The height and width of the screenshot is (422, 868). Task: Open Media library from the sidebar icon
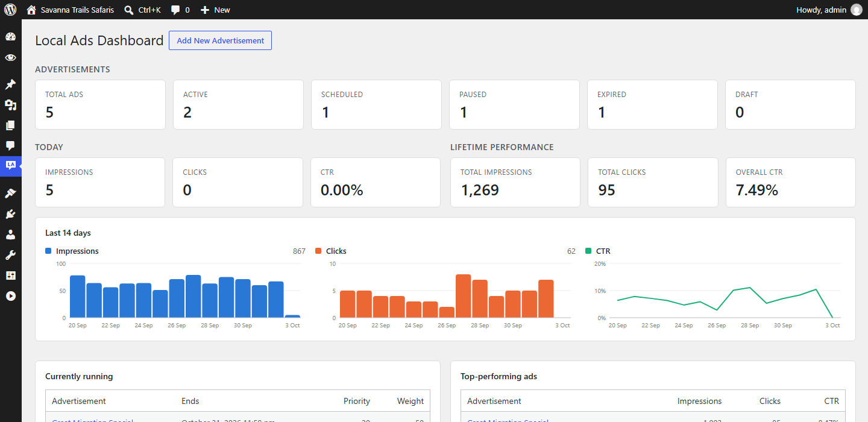point(10,105)
